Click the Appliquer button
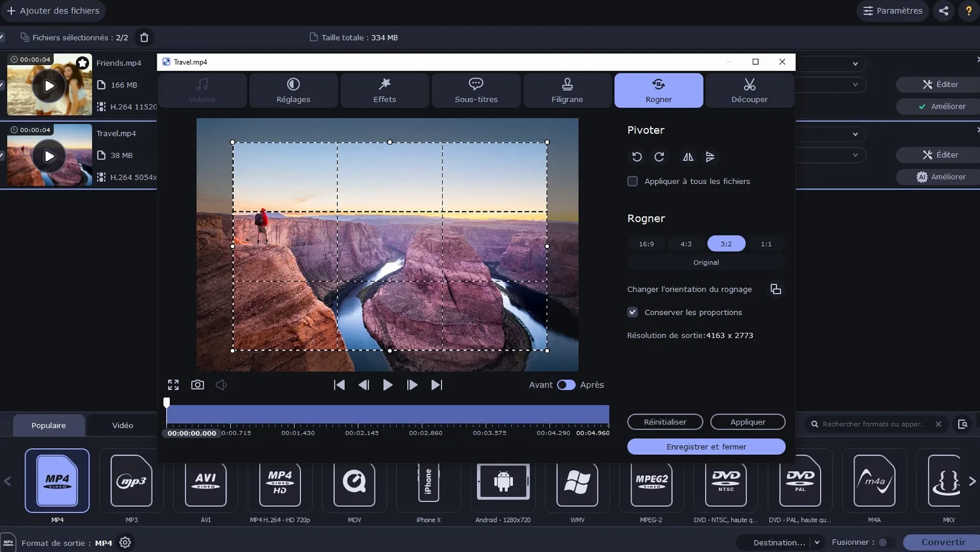 [x=748, y=422]
